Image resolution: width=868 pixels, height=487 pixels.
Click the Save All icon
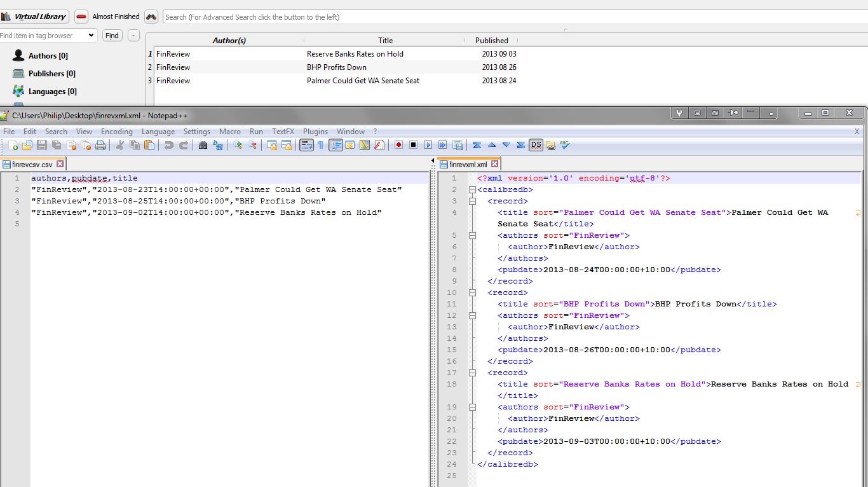click(x=56, y=146)
